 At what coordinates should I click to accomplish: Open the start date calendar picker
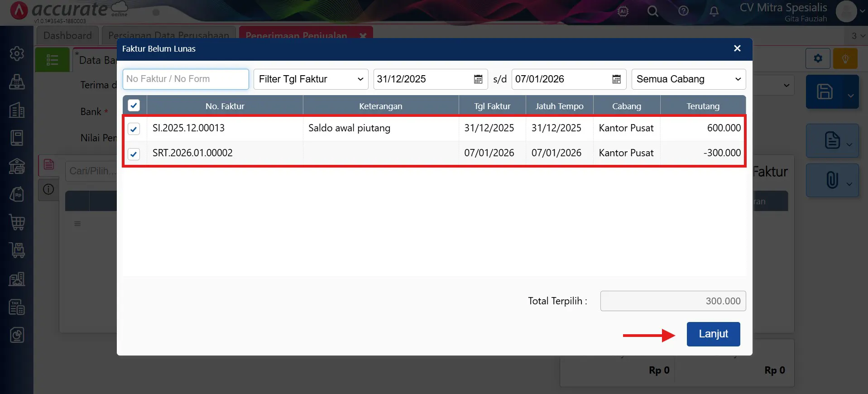point(478,79)
